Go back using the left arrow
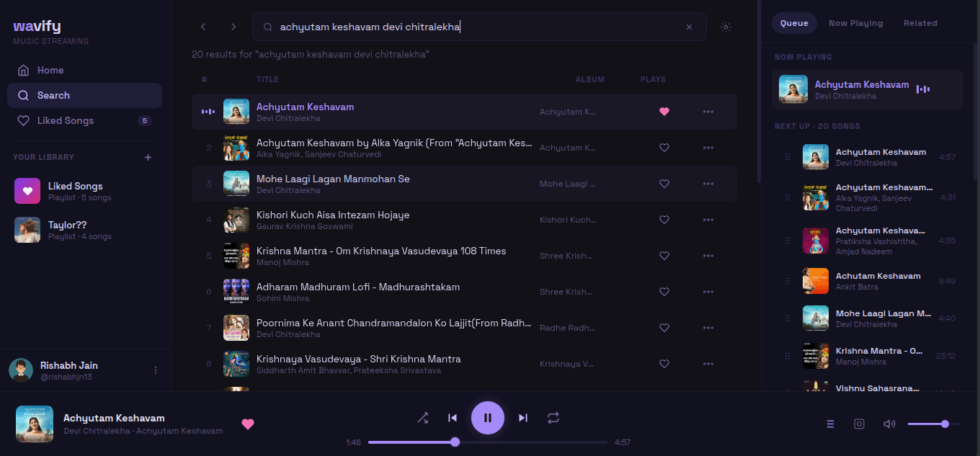This screenshot has height=456, width=980. pyautogui.click(x=203, y=27)
